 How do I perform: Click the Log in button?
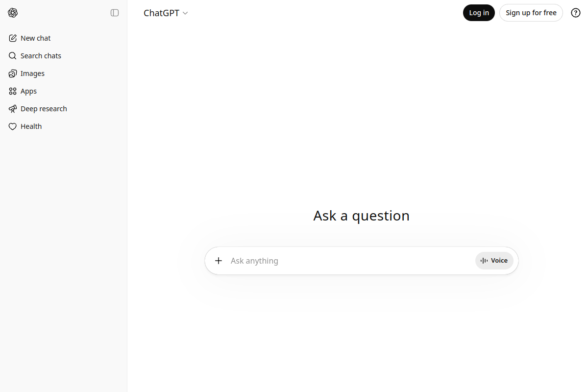point(479,12)
